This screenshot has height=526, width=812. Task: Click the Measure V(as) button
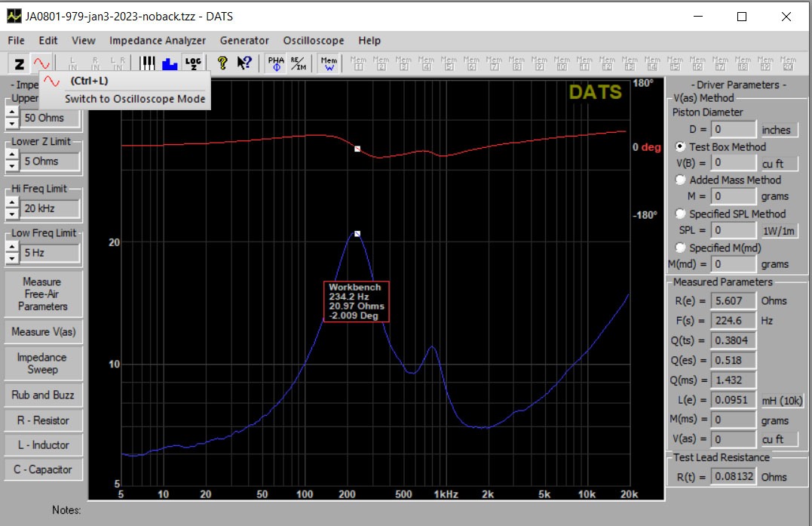[x=43, y=331]
